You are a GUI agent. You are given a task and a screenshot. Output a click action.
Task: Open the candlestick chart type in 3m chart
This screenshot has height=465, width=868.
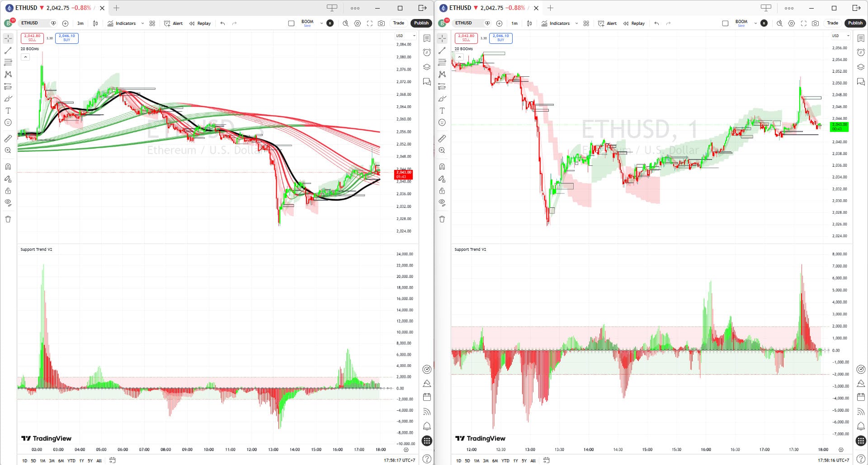(95, 23)
